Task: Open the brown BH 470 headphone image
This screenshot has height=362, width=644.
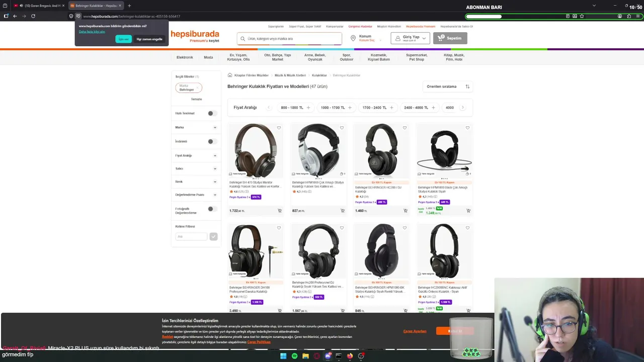Action: coord(256,150)
